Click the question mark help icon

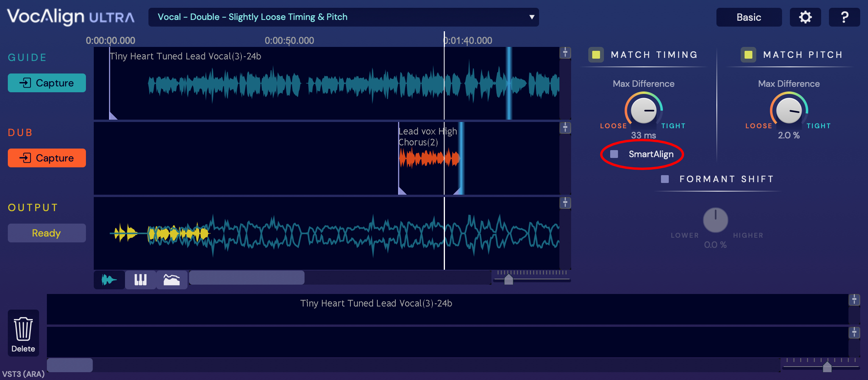click(844, 17)
